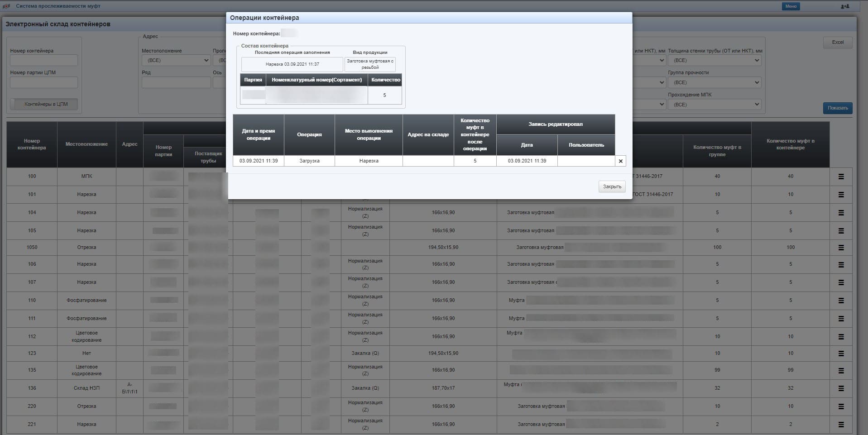Delete the 03.09.2021 operation record with X
Screen dimensions: 868x435
click(620, 161)
